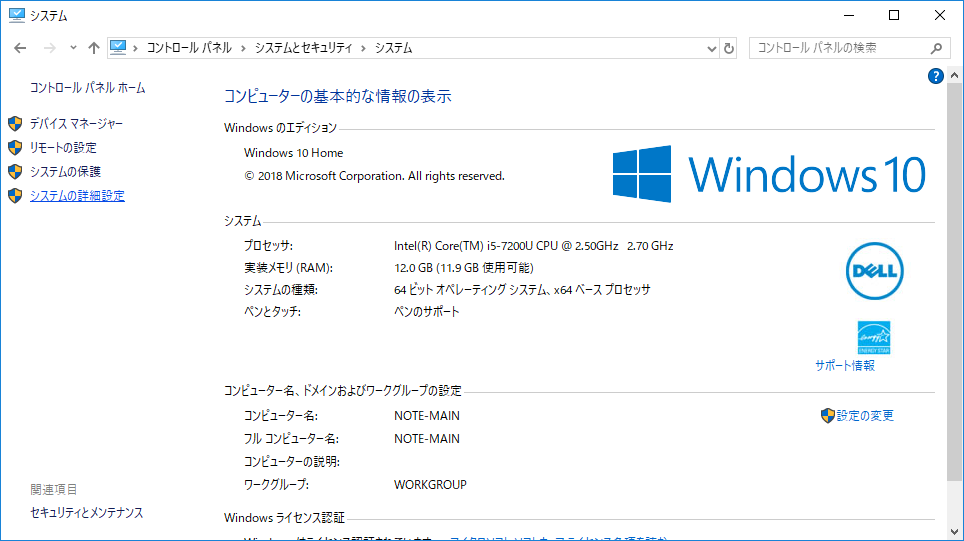Select the 64 ビット system type value
Viewport: 964px width, 541px height.
point(522,290)
